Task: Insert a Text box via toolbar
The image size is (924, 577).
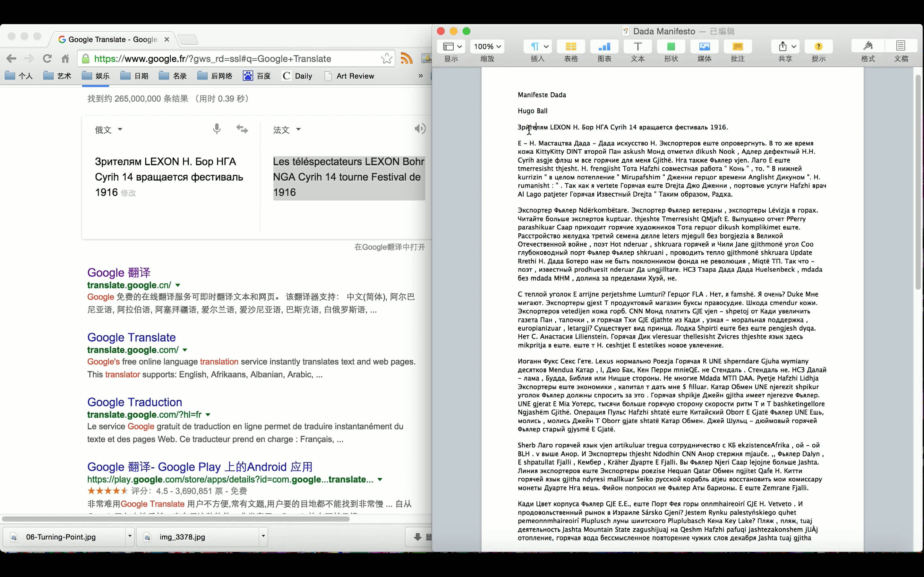Action: click(637, 46)
